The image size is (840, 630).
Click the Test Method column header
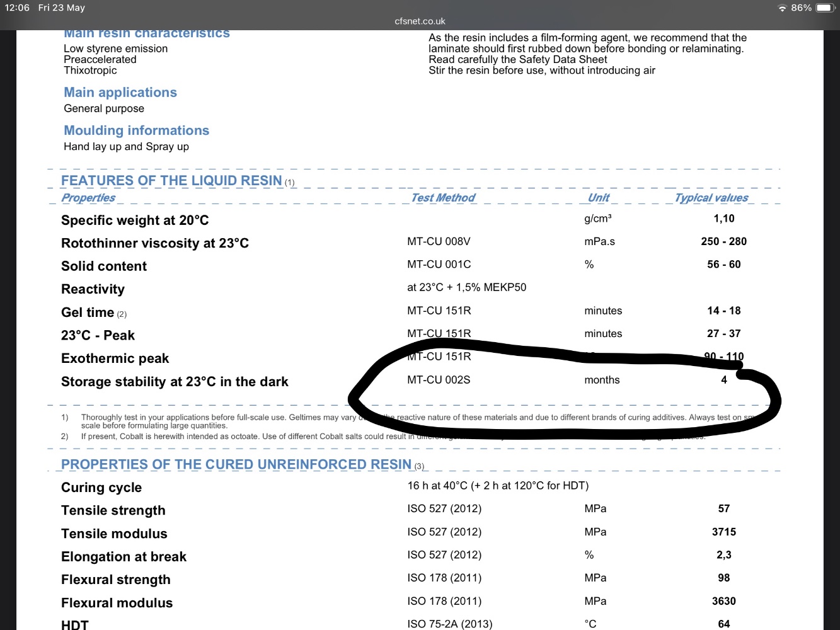[442, 198]
